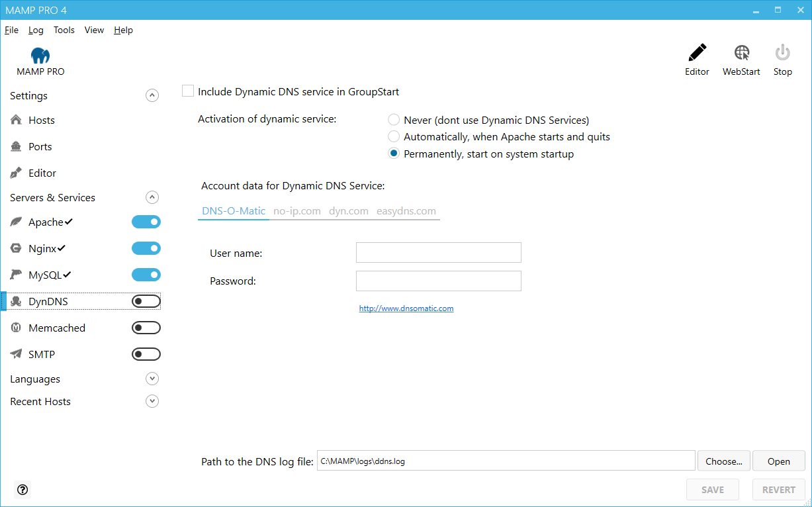Click the Password input field
The height and width of the screenshot is (507, 812).
tap(439, 281)
